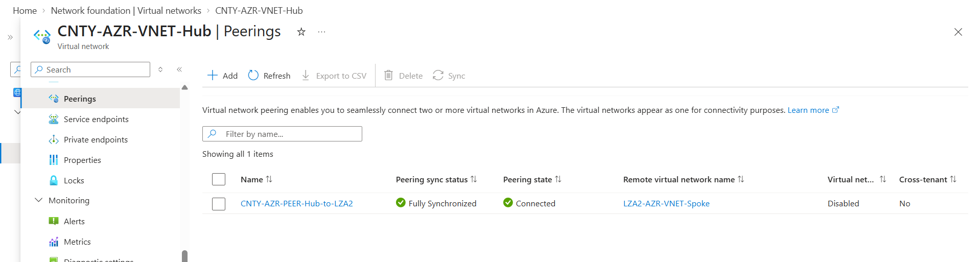Go to Home breadcrumb
980x262 pixels.
click(25, 10)
